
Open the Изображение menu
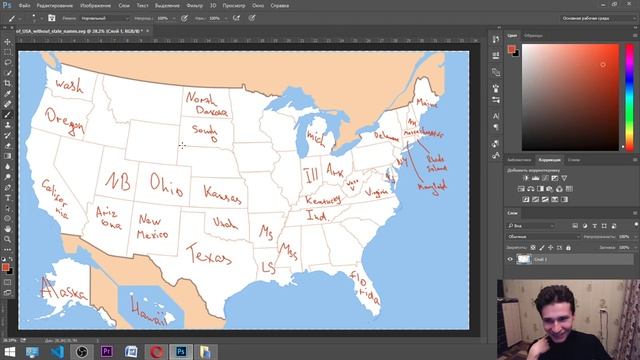click(x=96, y=6)
